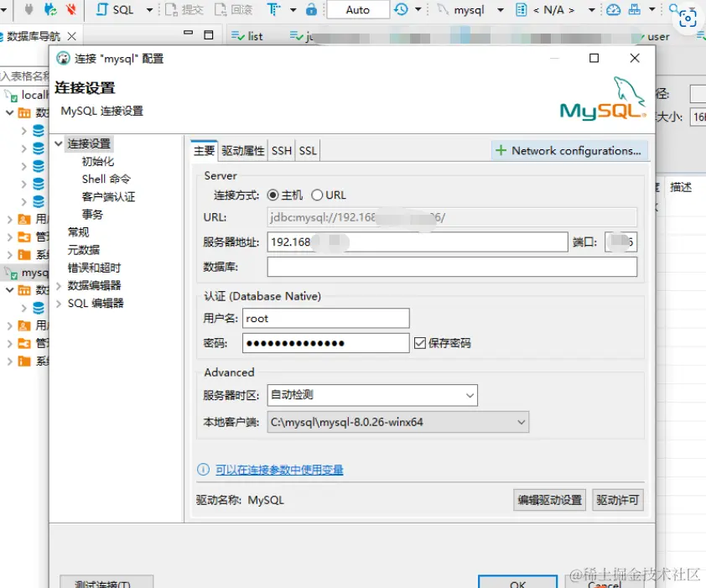Open the transaction log dropdown arrow
Screen dimensions: 706x588
(418, 9)
